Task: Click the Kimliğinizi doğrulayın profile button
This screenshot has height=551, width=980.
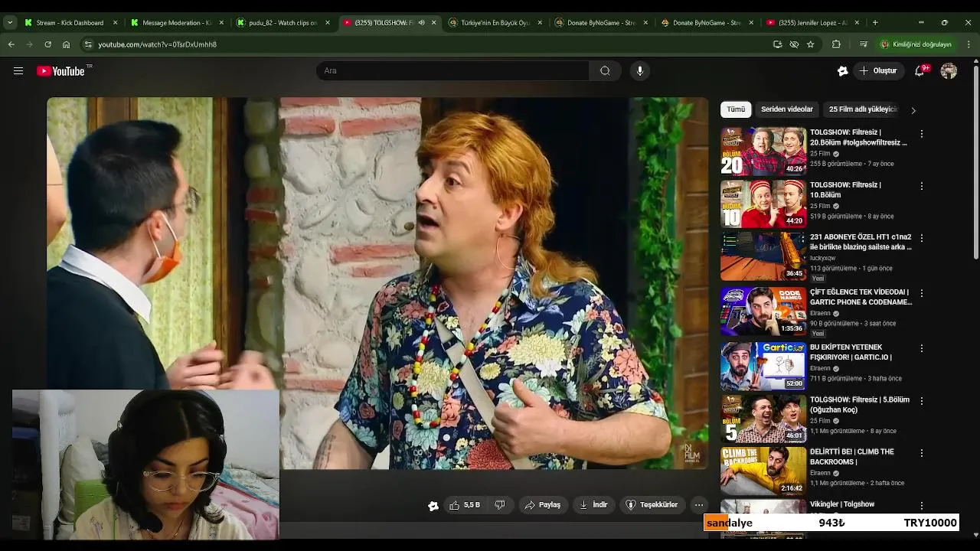Action: pyautogui.click(x=916, y=44)
